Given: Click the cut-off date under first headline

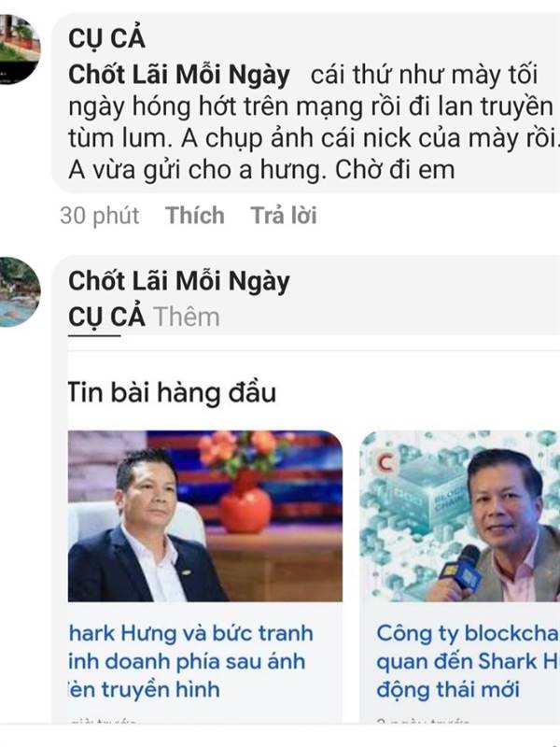Looking at the screenshot, I should (x=103, y=722).
